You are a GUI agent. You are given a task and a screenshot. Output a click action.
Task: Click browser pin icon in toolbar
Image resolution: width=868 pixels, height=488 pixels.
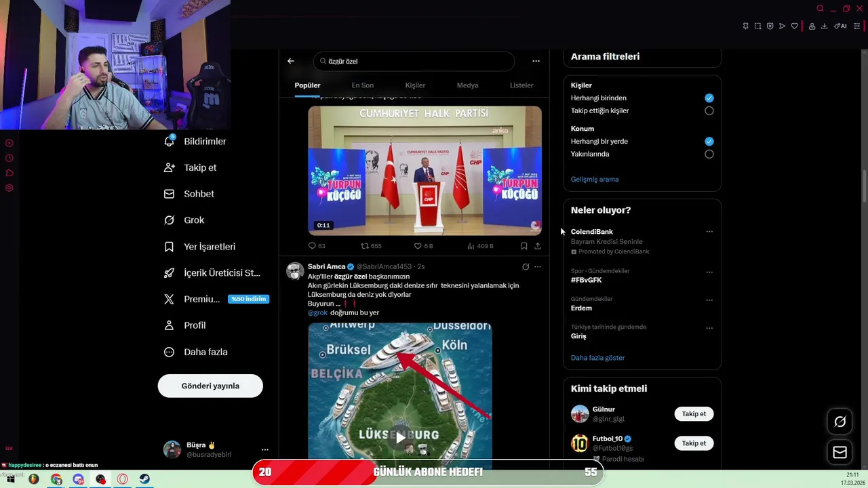pos(745,26)
